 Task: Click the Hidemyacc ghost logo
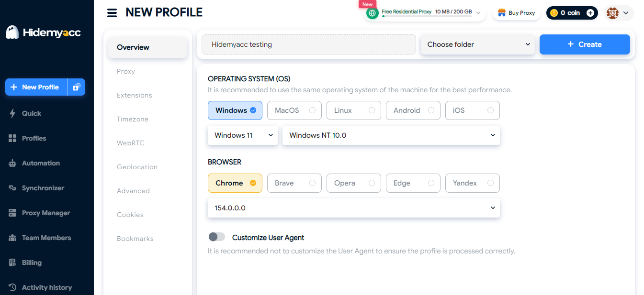pyautogui.click(x=12, y=33)
